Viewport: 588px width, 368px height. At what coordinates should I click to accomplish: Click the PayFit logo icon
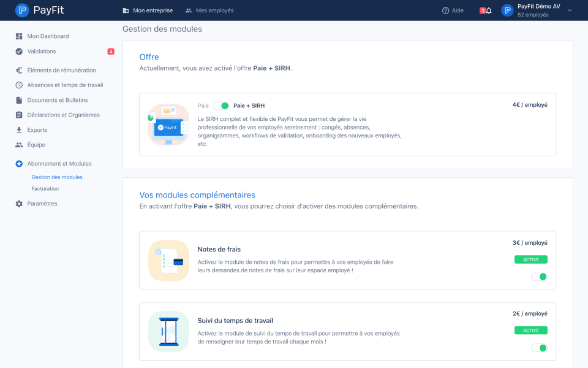point(22,10)
